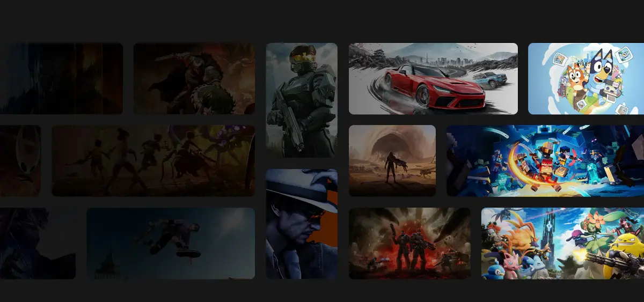Select the colorful creature monsters game tile
This screenshot has width=644, height=302.
pos(562,244)
